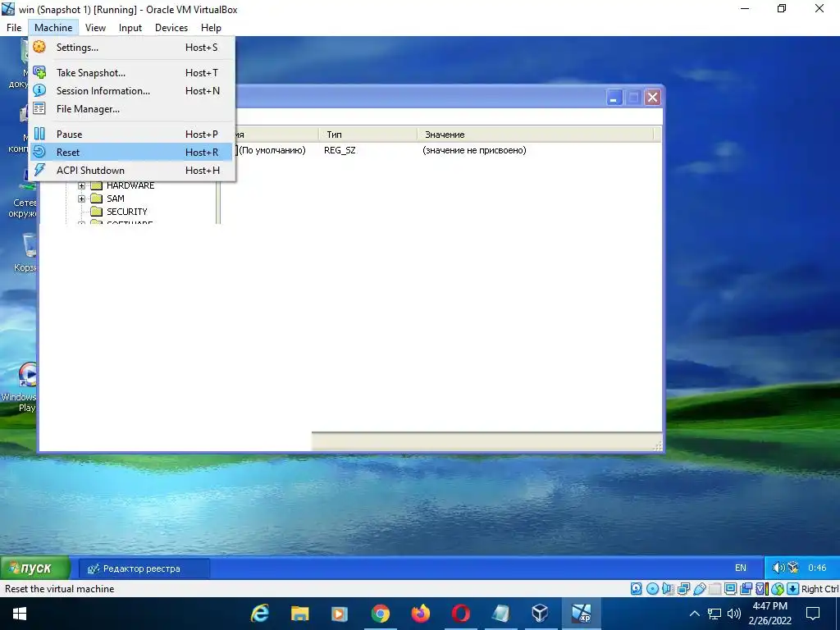Launch Google Chrome from taskbar
The height and width of the screenshot is (630, 840).
pos(381,614)
